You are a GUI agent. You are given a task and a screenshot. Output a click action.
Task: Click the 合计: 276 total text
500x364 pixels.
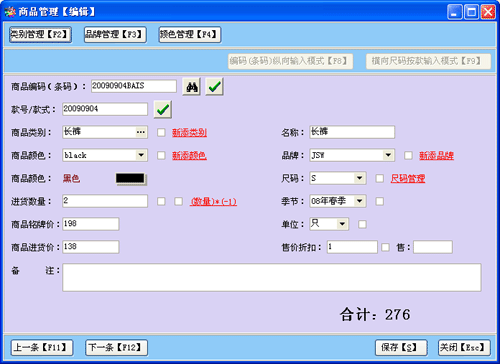click(x=375, y=315)
